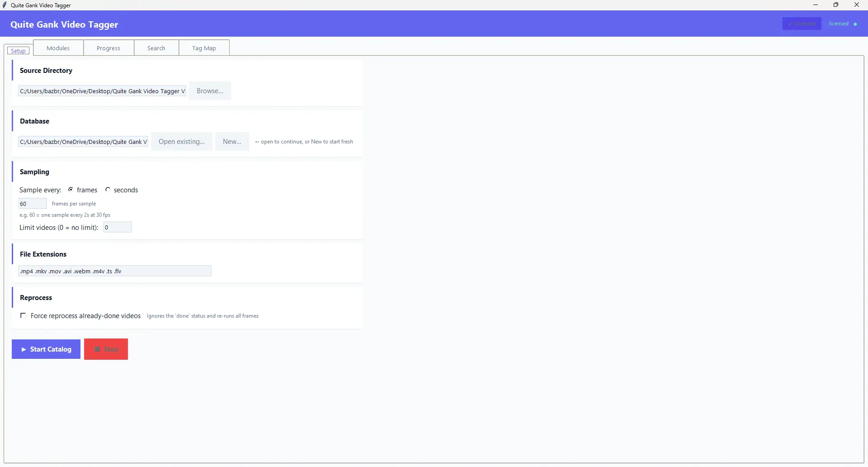
Task: Click the 'Sampling' section heading
Action: pos(35,172)
